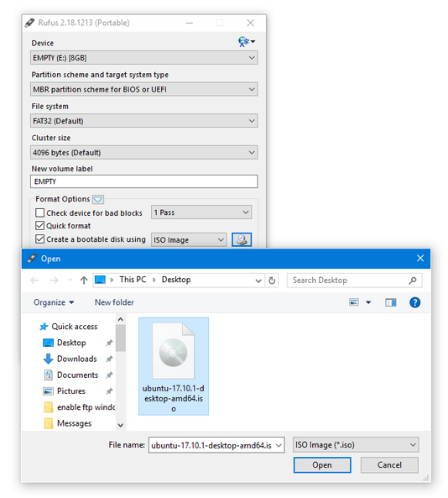Go back in Open dialog
Image resolution: width=448 pixels, height=498 pixels.
pyautogui.click(x=34, y=280)
